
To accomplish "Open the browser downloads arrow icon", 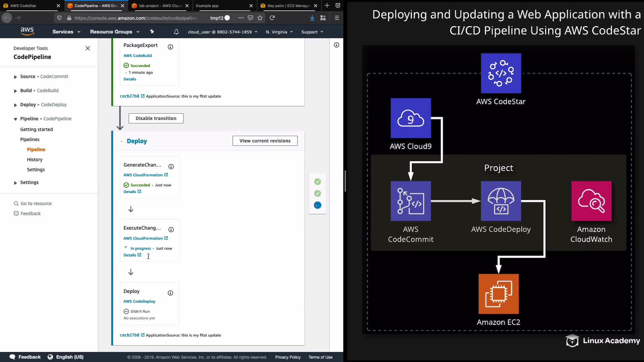I will (x=312, y=18).
